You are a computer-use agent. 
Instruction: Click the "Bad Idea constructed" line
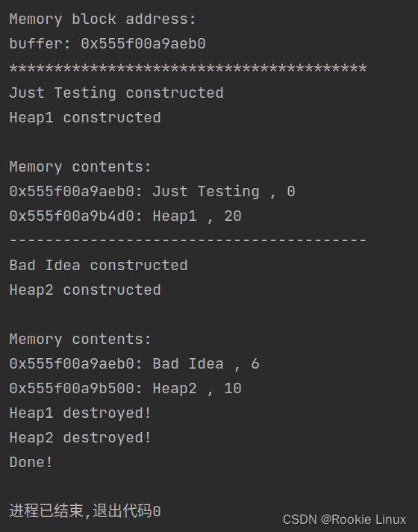tap(99, 266)
